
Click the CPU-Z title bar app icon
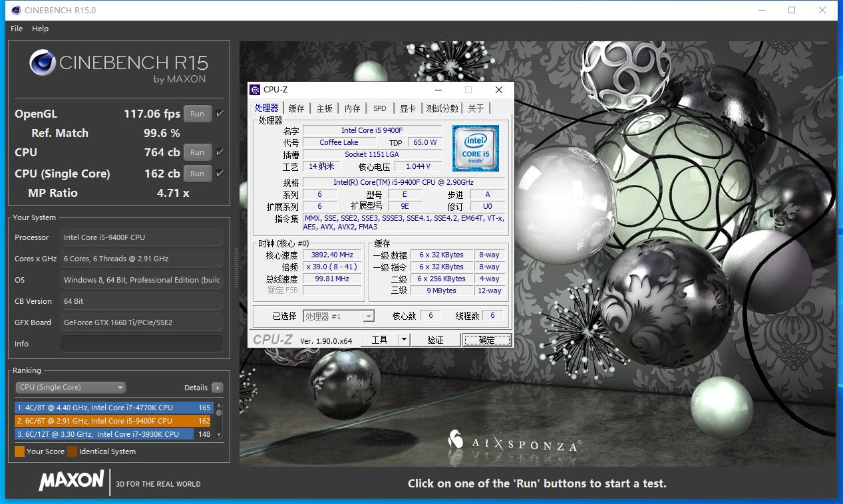pyautogui.click(x=255, y=90)
